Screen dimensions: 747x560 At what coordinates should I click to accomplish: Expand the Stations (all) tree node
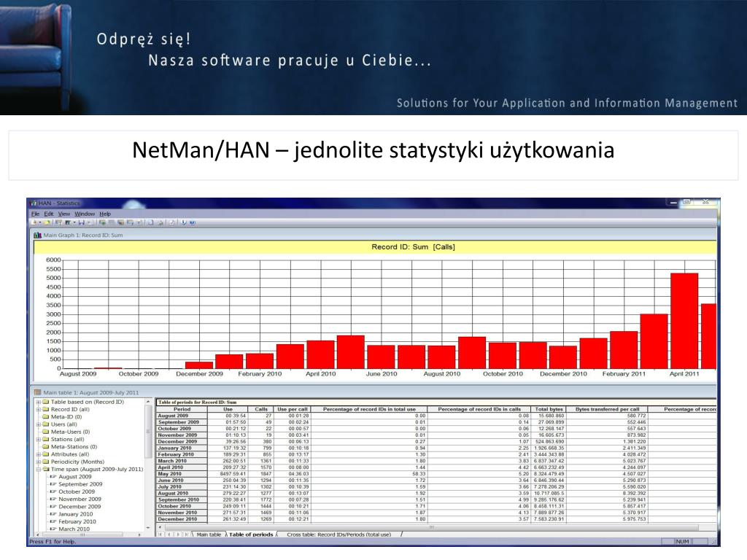pos(38,440)
